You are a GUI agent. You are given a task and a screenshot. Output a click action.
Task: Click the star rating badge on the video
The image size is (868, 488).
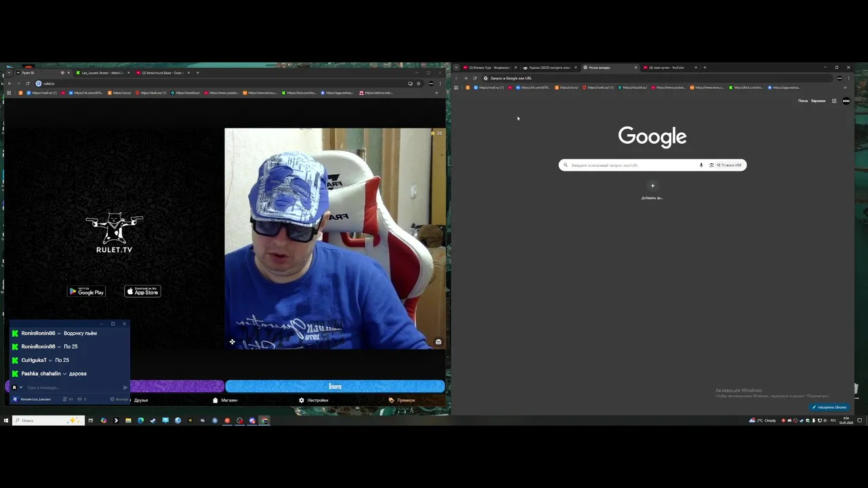[436, 133]
